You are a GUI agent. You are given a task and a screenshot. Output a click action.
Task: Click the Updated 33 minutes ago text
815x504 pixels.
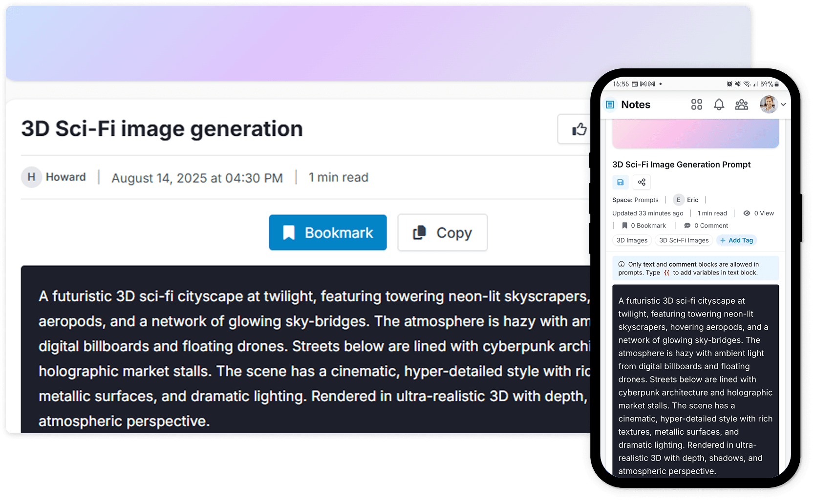click(x=647, y=213)
